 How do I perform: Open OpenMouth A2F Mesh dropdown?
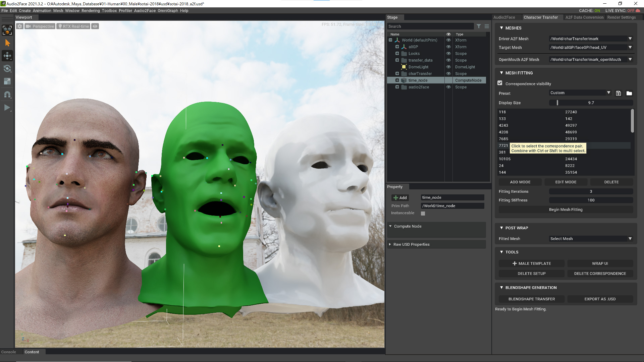(591, 59)
